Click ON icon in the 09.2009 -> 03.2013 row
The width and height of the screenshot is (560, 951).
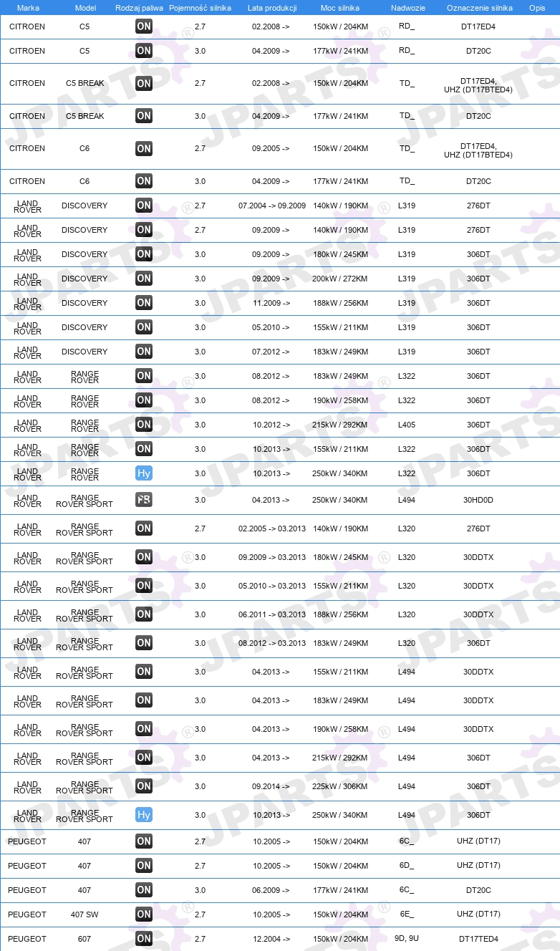point(144,557)
